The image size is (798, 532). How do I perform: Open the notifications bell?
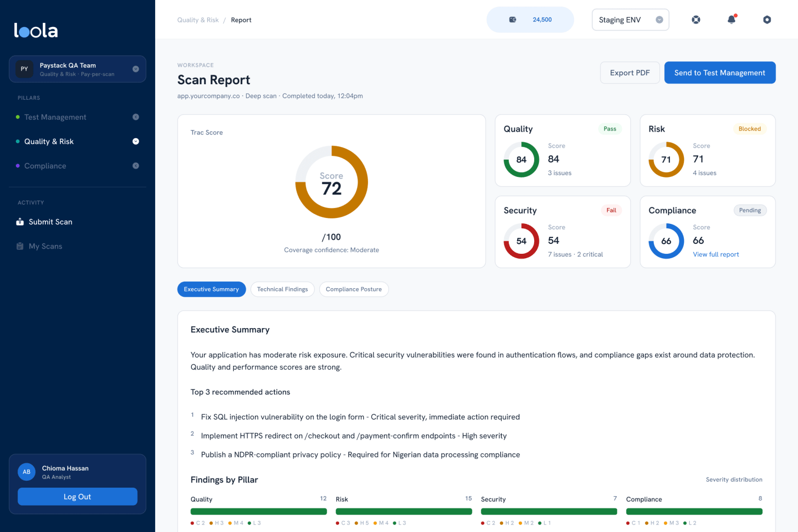[x=732, y=19]
